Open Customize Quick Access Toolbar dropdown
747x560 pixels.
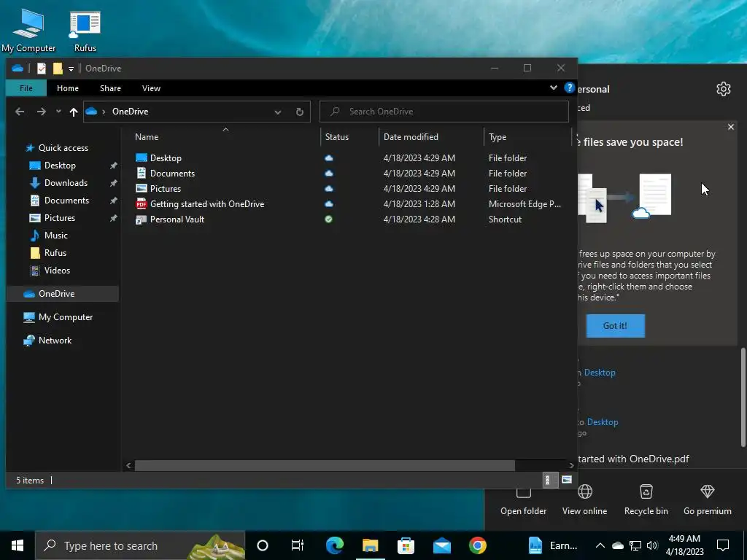coord(71,69)
